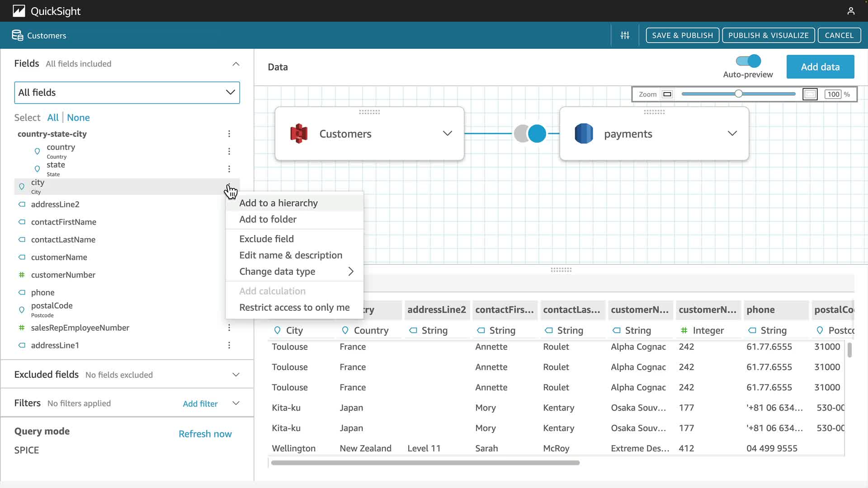The height and width of the screenshot is (488, 868).
Task: Select None fields link
Action: (78, 117)
